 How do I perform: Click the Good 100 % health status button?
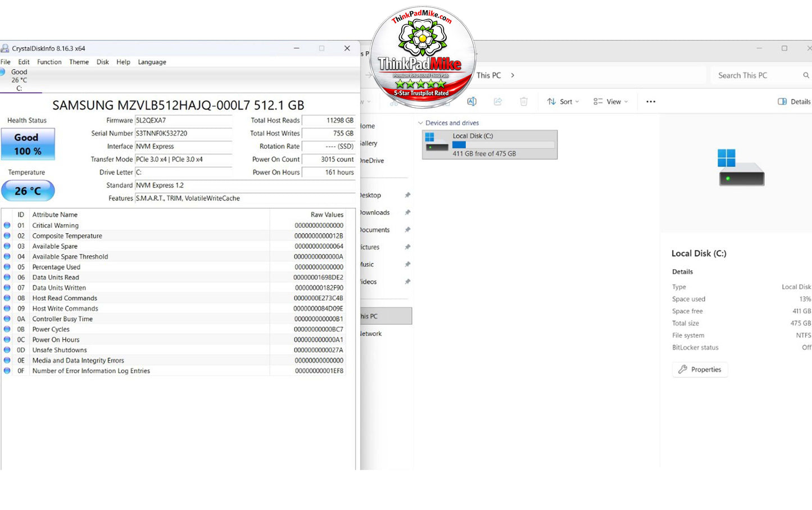28,144
